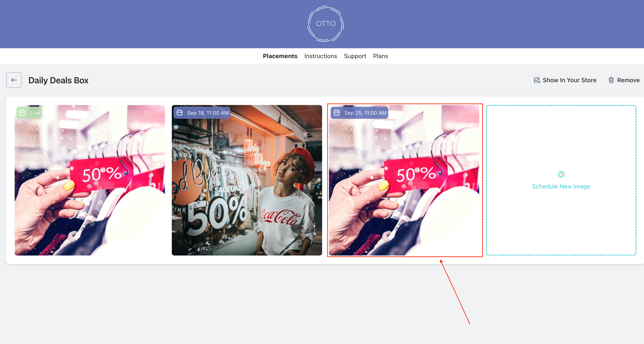Open the Placements tab

click(x=280, y=56)
